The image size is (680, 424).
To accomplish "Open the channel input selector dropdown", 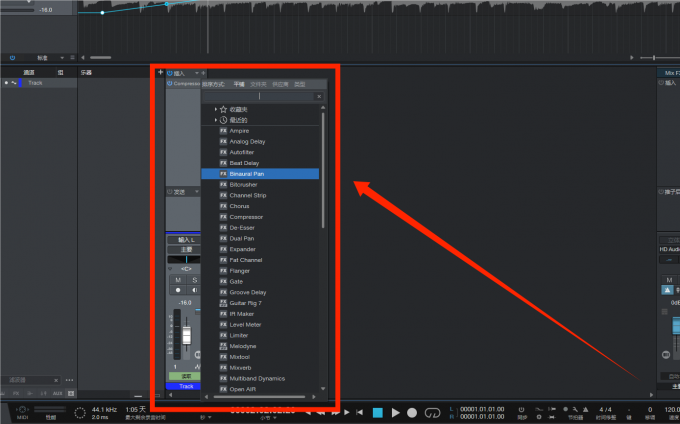I will (x=184, y=240).
